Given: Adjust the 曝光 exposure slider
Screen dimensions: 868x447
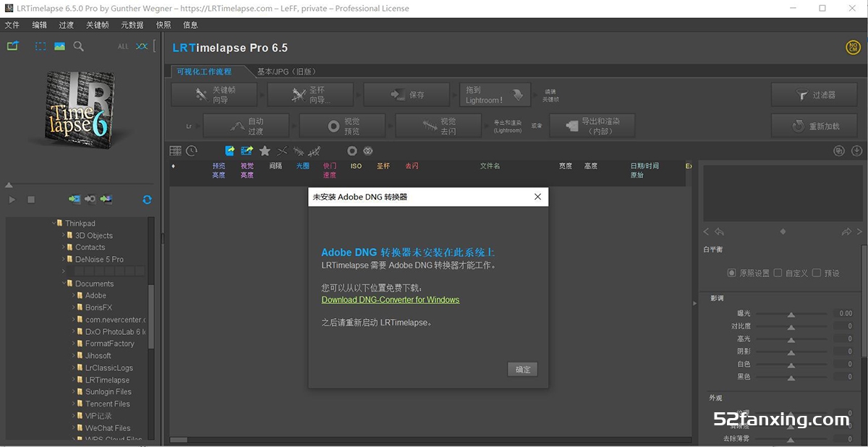Looking at the screenshot, I should 791,314.
